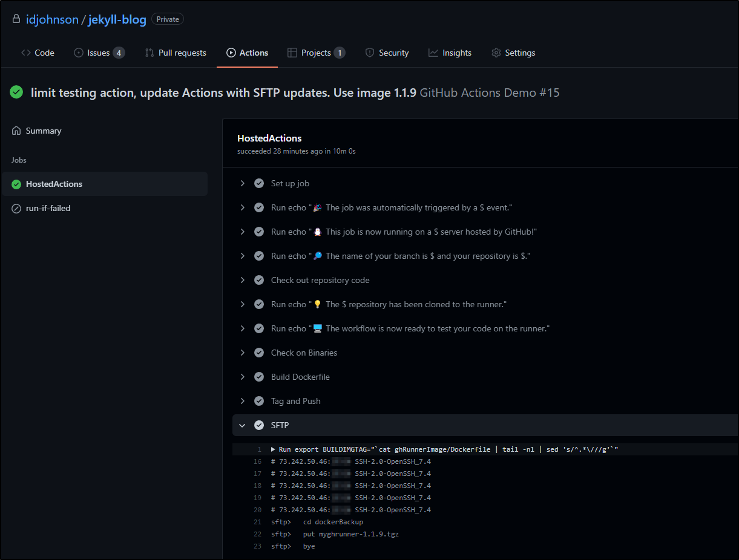Go to the Security tab
The height and width of the screenshot is (560, 739).
387,53
